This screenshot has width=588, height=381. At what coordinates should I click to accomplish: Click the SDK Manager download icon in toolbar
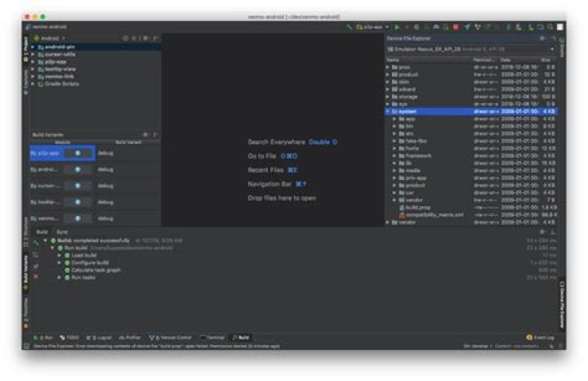click(530, 27)
